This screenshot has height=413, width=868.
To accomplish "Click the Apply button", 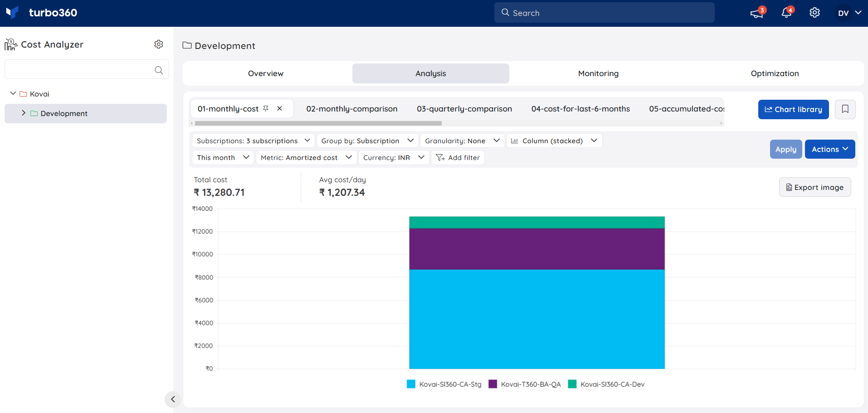I will 786,149.
